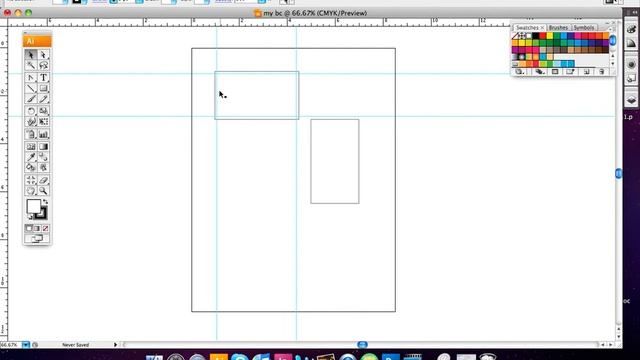
Task: Select the Paintbrush tool
Action: (x=31, y=99)
